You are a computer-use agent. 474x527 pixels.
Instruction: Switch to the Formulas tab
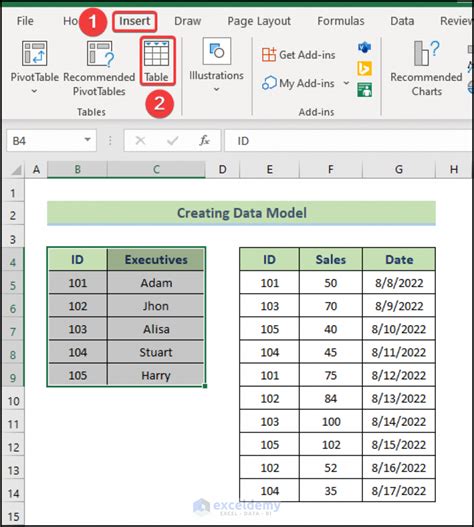(341, 21)
